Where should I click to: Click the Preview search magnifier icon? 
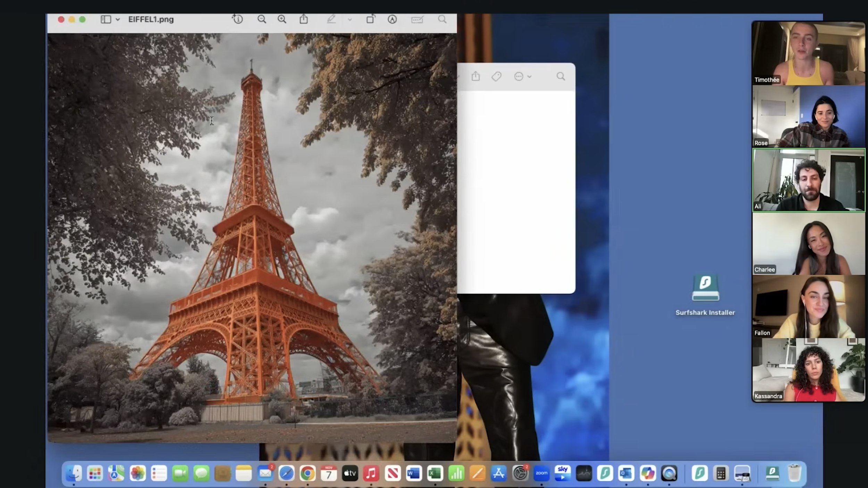tap(442, 19)
